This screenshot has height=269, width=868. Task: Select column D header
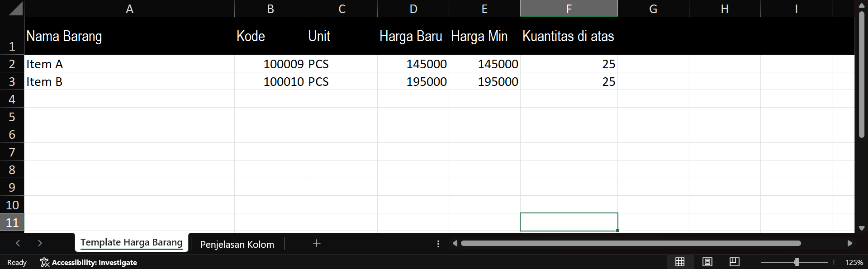point(413,9)
